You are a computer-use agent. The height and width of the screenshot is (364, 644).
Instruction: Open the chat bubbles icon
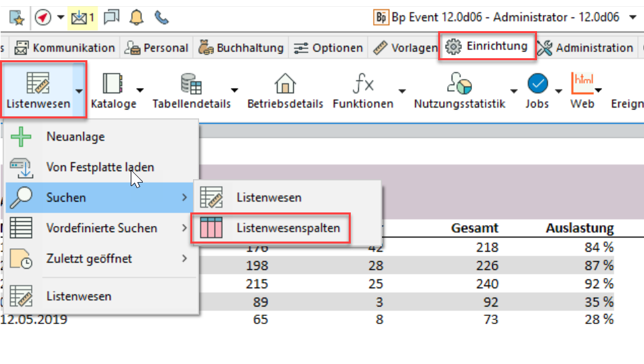112,16
